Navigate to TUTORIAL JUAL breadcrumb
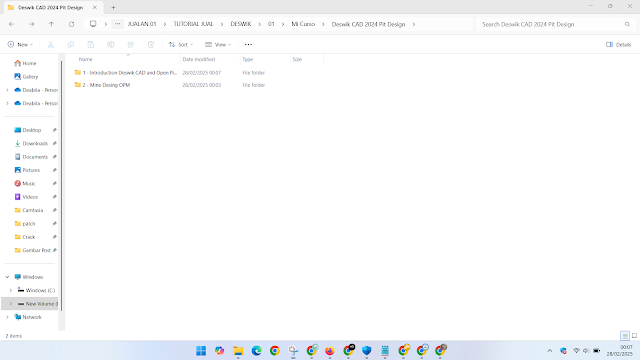 pyautogui.click(x=193, y=24)
